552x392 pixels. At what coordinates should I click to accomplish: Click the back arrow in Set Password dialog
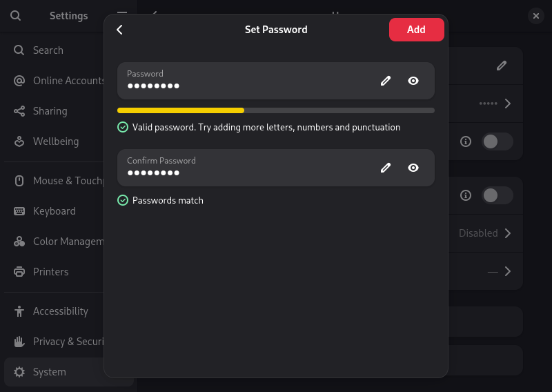(120, 30)
